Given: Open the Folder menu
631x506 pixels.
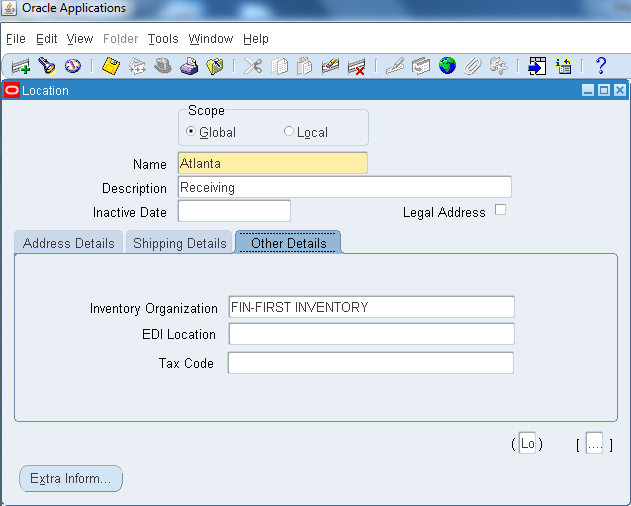Looking at the screenshot, I should (x=120, y=39).
